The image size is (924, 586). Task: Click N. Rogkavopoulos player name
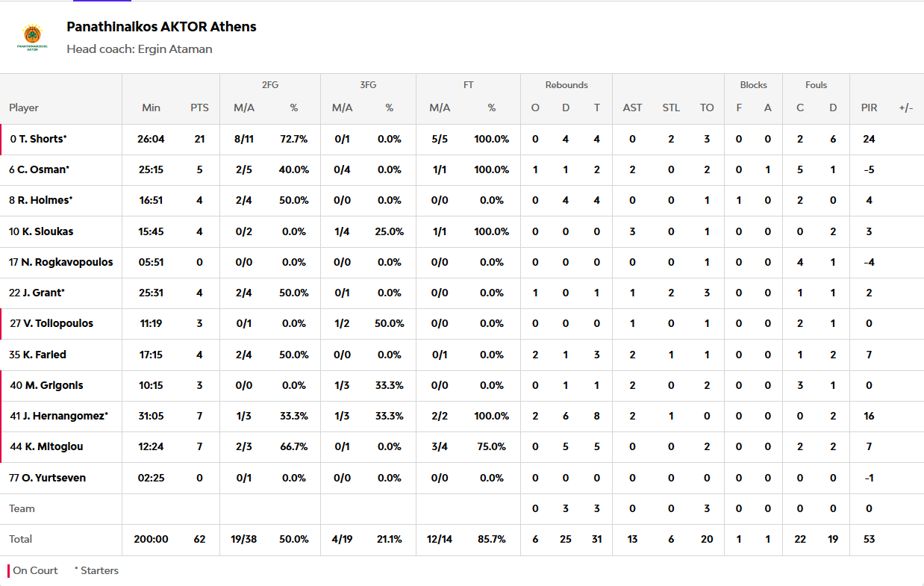[x=66, y=262]
